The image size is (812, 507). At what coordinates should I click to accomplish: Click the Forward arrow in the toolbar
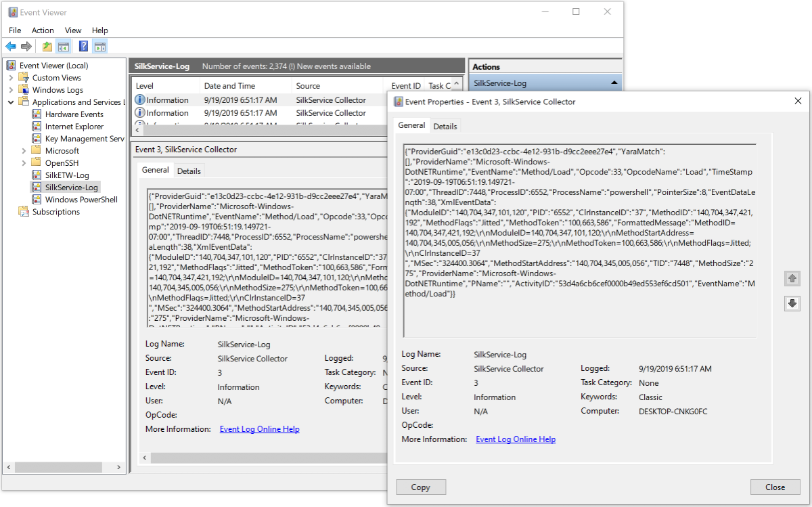coord(26,47)
